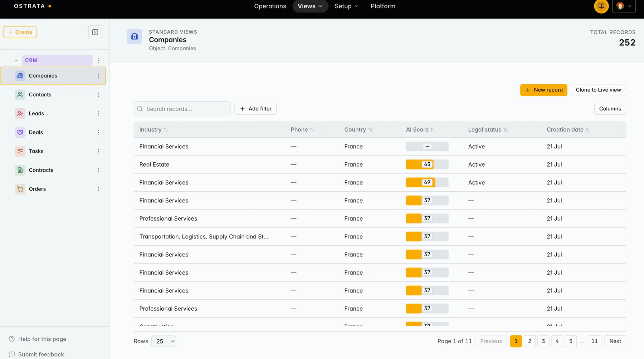The image size is (644, 359).
Task: Open options menu for Contracts item
Action: click(98, 170)
